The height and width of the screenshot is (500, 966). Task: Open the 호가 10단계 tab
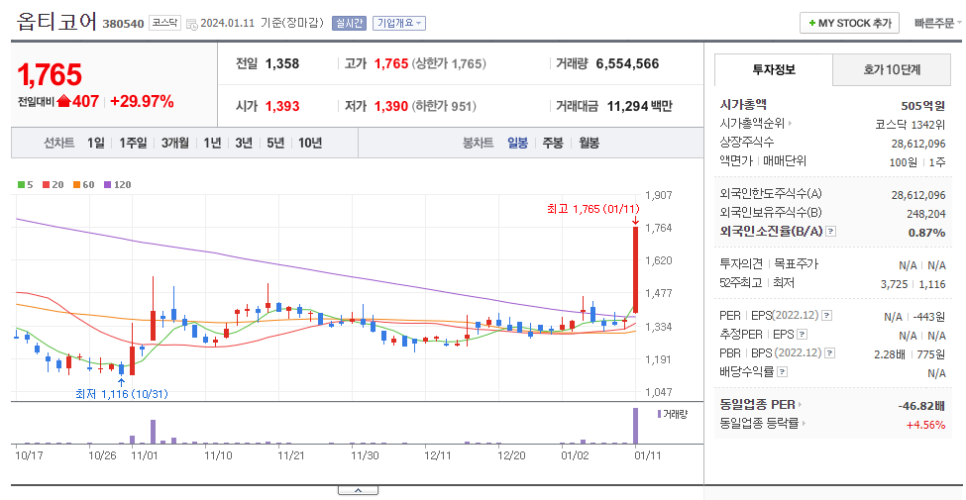click(891, 70)
